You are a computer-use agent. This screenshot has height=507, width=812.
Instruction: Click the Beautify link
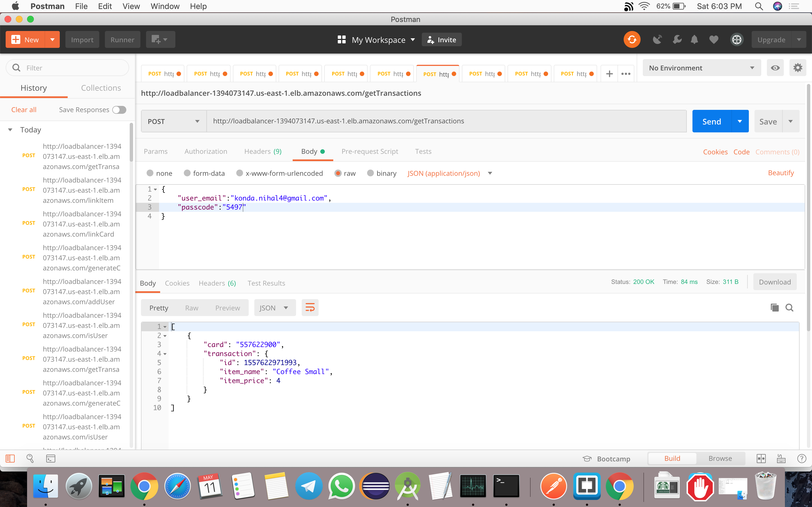tap(781, 173)
